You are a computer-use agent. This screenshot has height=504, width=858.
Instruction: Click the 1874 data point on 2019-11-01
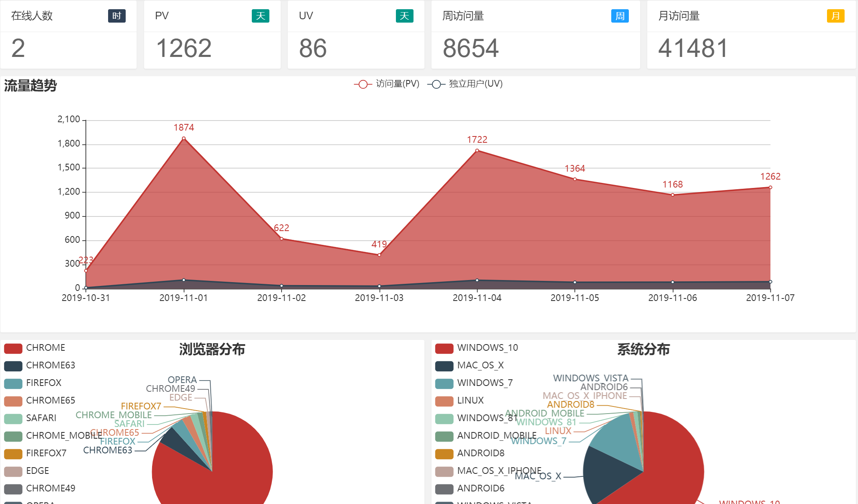coord(183,139)
